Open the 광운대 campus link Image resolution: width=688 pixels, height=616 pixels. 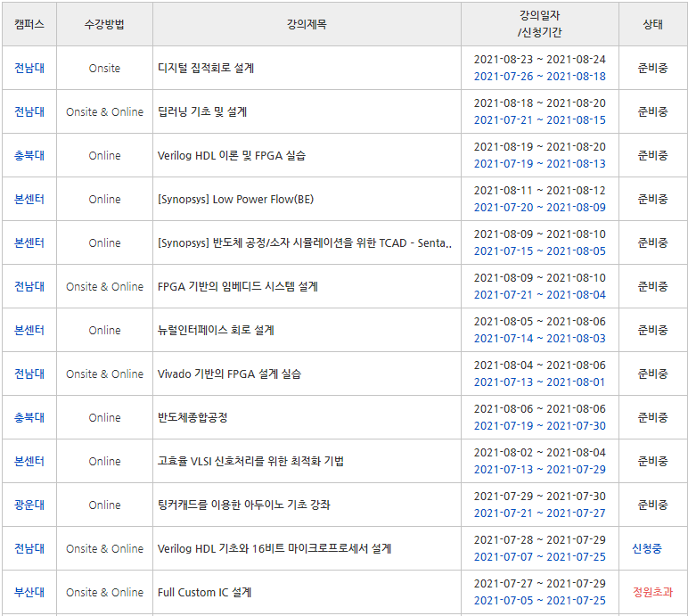(x=29, y=505)
